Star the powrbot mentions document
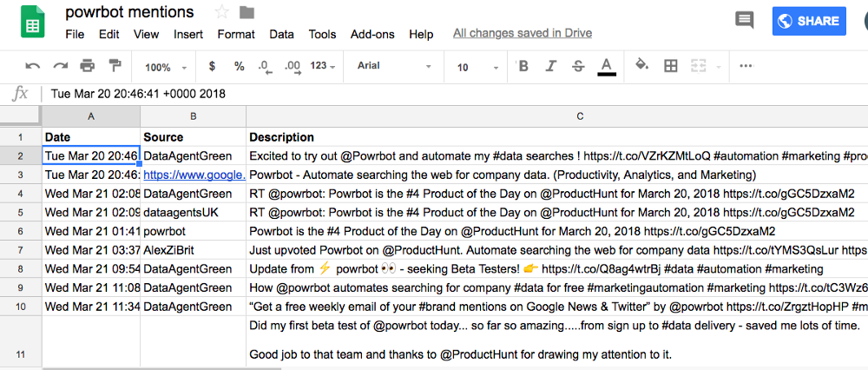 (x=222, y=11)
